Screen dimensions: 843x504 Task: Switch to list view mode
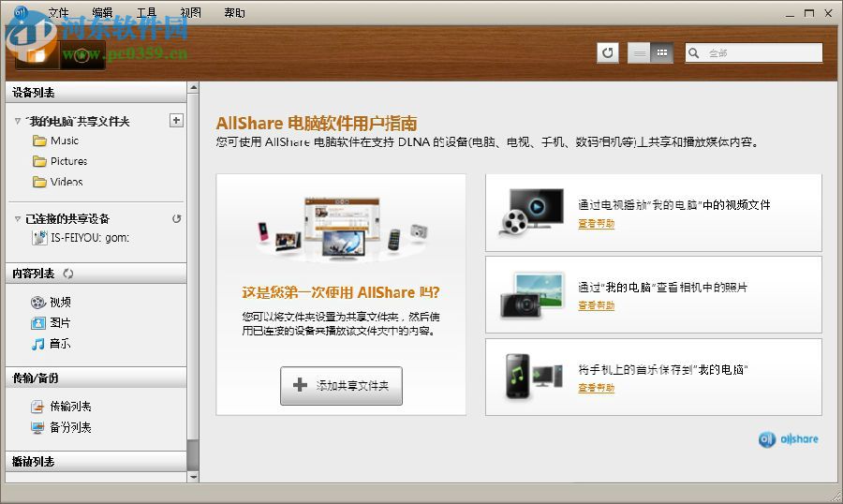click(639, 52)
